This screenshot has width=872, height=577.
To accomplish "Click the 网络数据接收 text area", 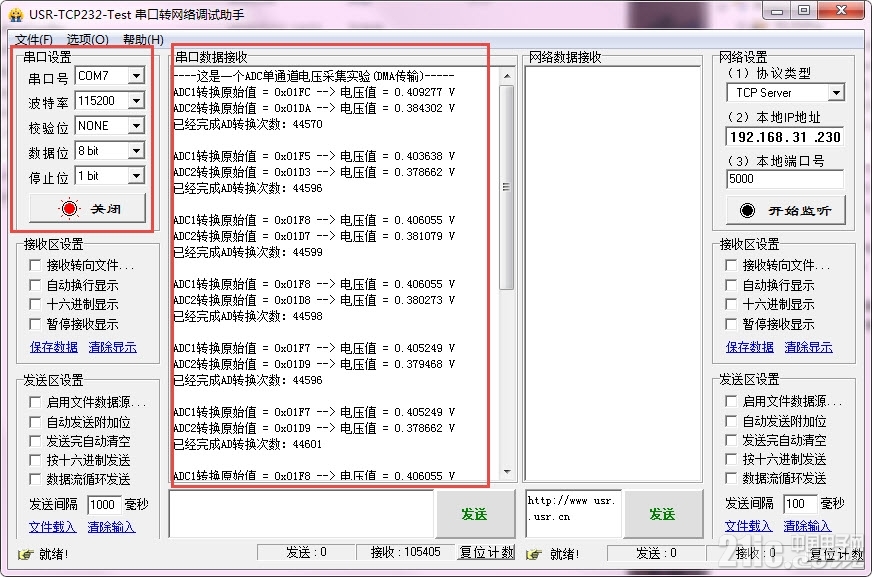I will click(612, 274).
